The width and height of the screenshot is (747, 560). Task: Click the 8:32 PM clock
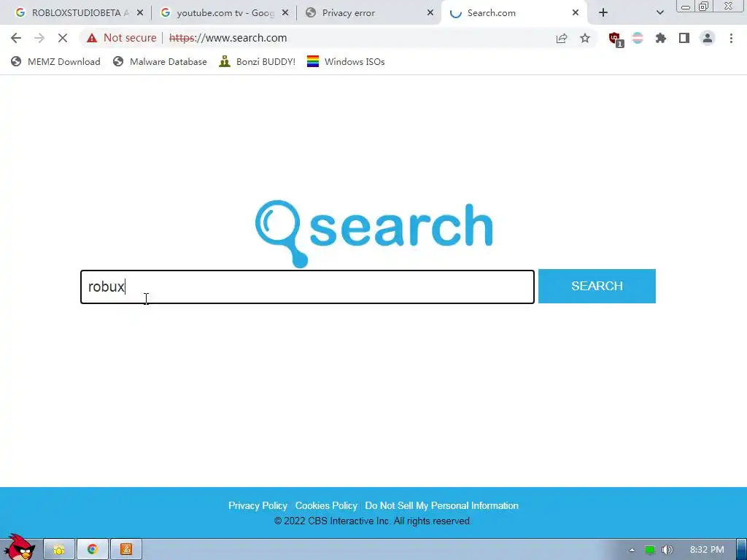coord(707,550)
